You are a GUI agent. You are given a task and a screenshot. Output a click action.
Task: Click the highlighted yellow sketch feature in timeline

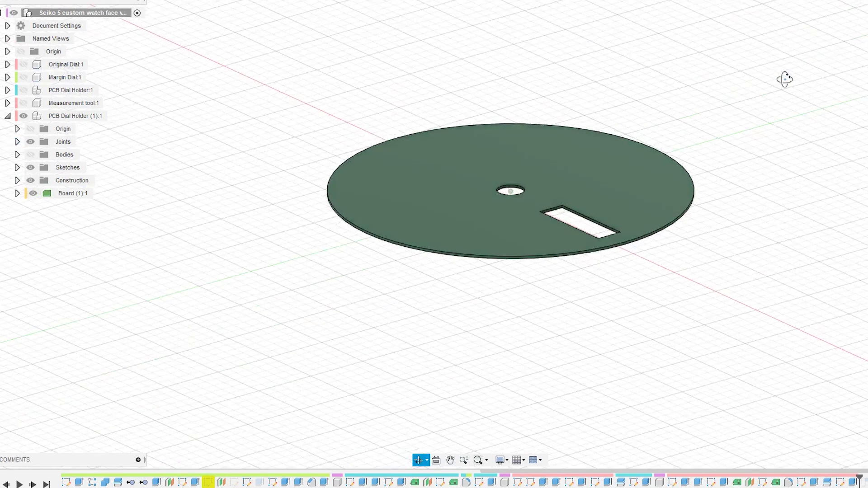tap(208, 482)
